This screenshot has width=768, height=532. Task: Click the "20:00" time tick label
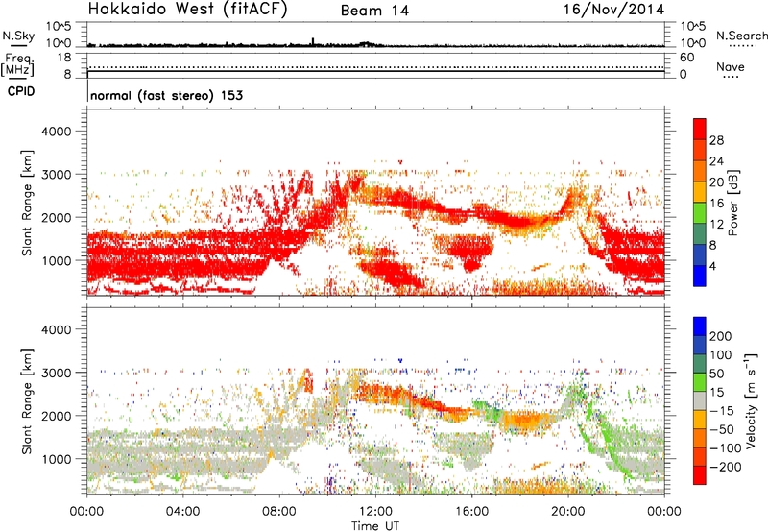point(567,512)
